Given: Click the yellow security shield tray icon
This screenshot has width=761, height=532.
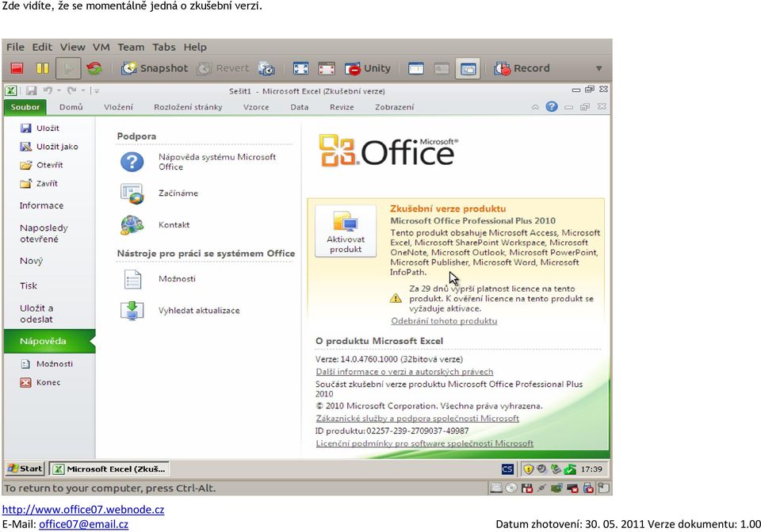Looking at the screenshot, I should pos(528,469).
